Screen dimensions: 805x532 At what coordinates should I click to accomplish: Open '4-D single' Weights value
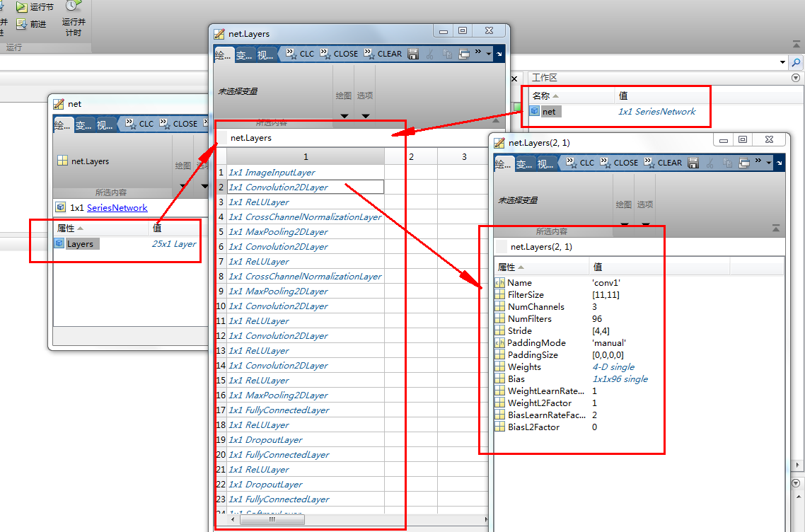tap(613, 366)
